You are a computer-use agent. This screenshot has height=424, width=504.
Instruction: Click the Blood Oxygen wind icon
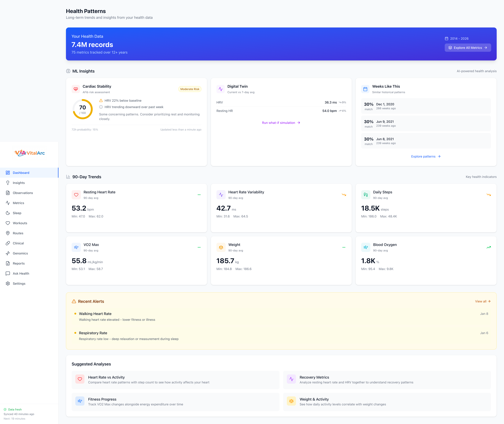coord(366,247)
